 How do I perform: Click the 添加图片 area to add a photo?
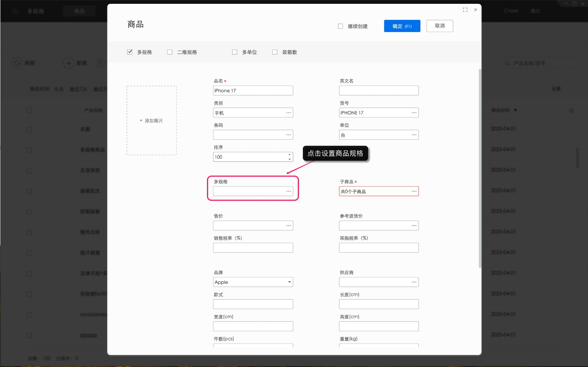click(x=151, y=120)
